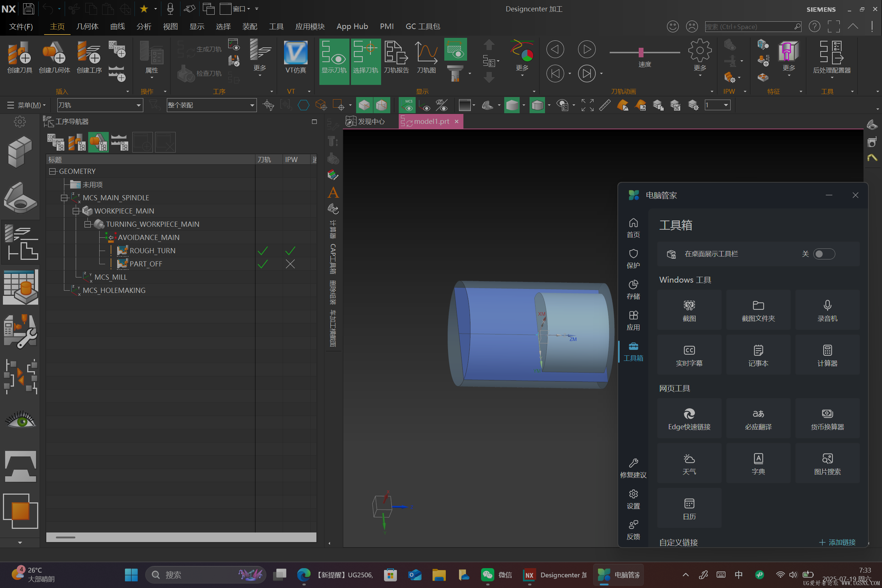Open the 计算器 calculator tool tile

(827, 355)
